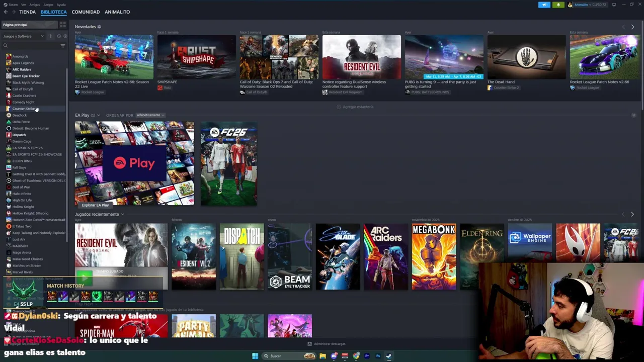The width and height of the screenshot is (644, 362).
Task: Open ARC Raiders recent game tile
Action: click(386, 256)
